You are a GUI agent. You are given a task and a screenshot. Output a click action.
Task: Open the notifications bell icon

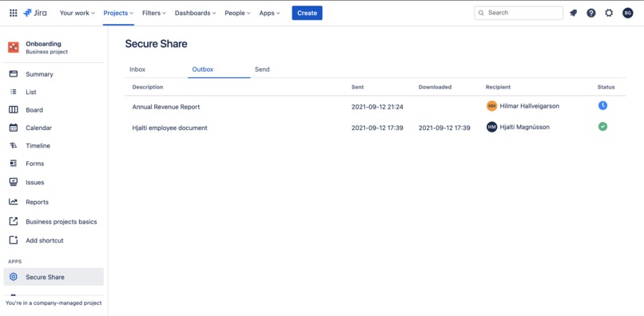pos(574,13)
